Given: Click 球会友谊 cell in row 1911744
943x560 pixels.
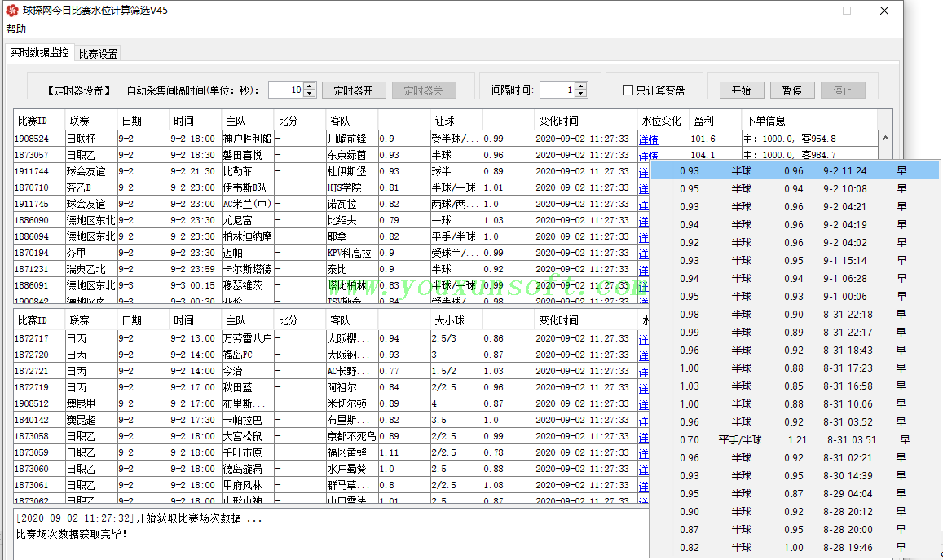Looking at the screenshot, I should pyautogui.click(x=90, y=171).
